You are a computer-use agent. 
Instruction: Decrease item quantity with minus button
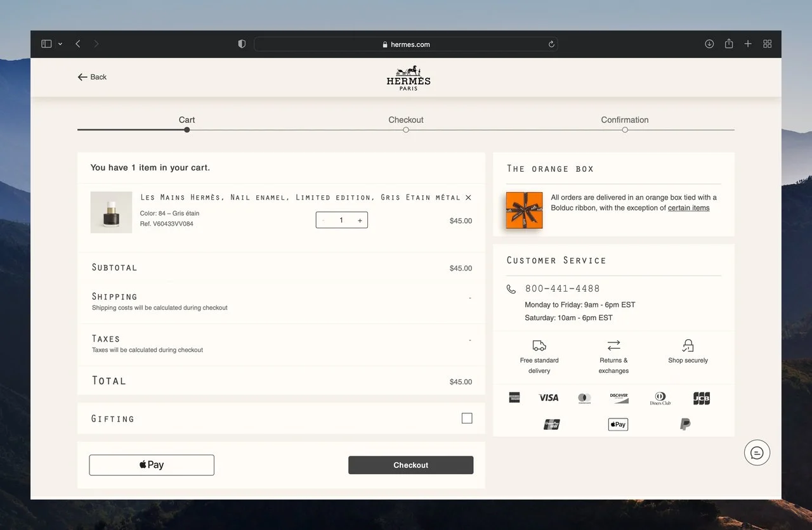pyautogui.click(x=324, y=221)
